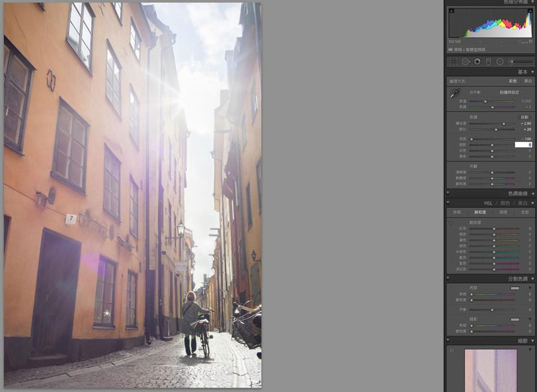Viewport: 537px width, 392px height.
Task: Choose 黑白 (Black & White) treatment
Action: [528, 81]
